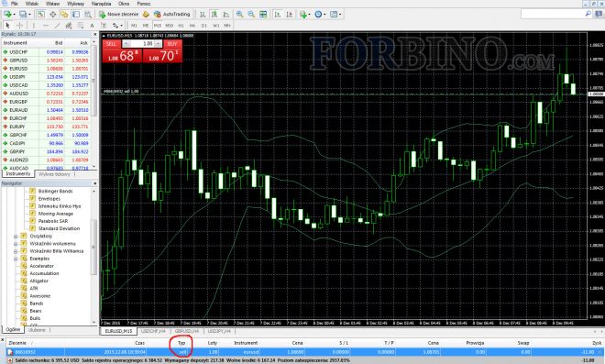Screen dimensions: 605x364
Task: Switch to the H4 timeframe
Action: [192, 26]
